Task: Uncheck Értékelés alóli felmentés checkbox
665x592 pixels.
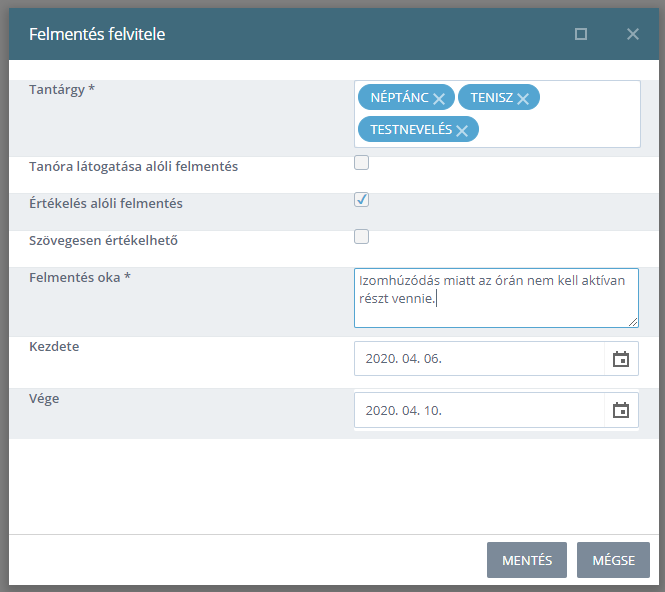Action: [361, 199]
